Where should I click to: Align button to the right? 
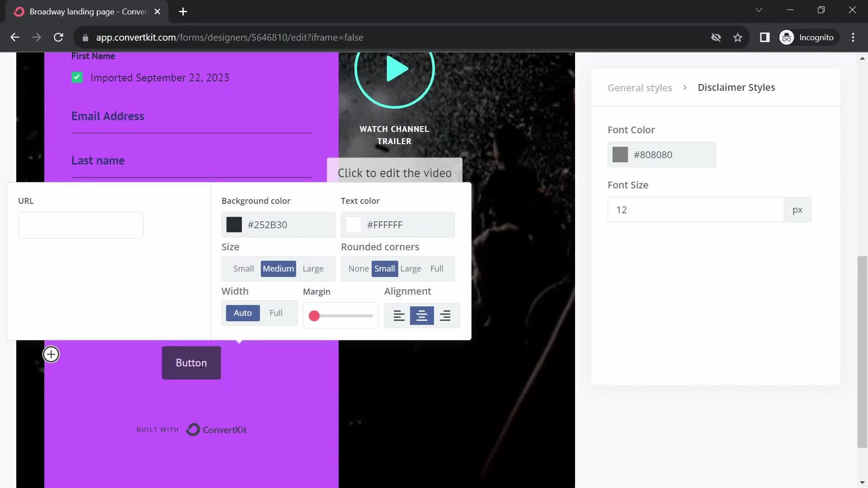coord(445,315)
